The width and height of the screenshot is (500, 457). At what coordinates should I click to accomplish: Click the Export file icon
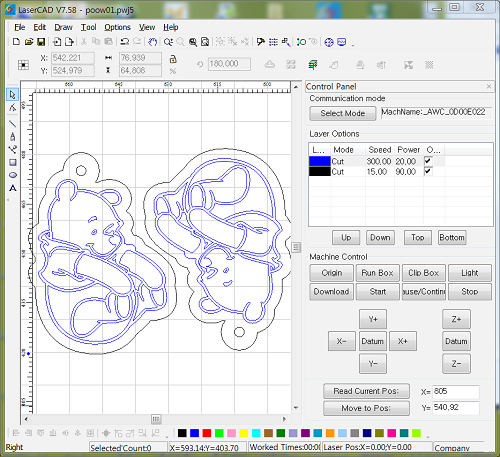(69, 42)
